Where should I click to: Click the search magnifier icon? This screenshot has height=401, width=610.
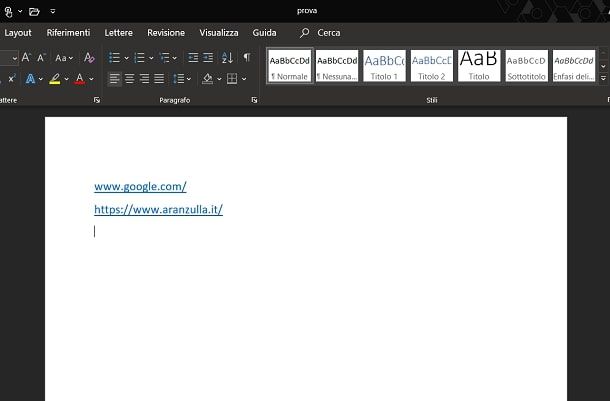point(305,33)
